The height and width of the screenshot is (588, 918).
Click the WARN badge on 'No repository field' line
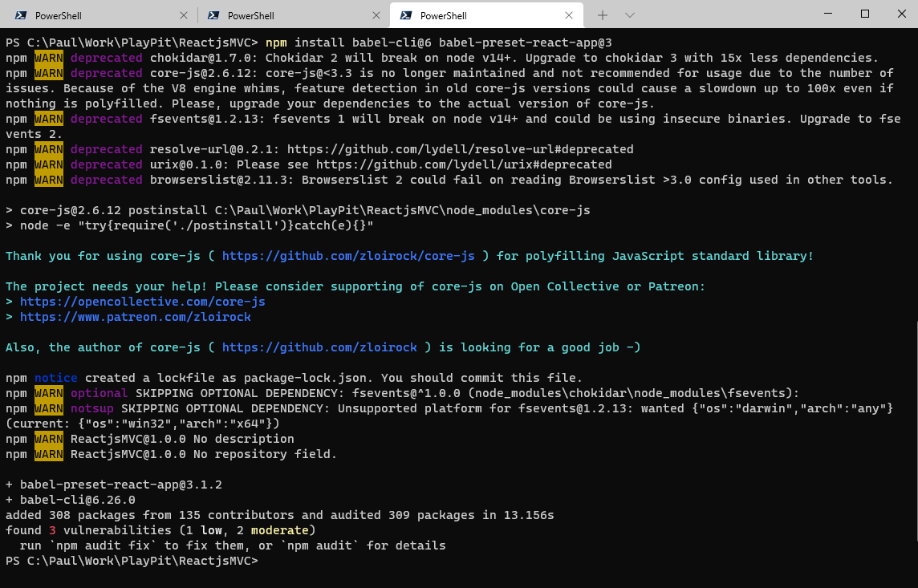[49, 454]
